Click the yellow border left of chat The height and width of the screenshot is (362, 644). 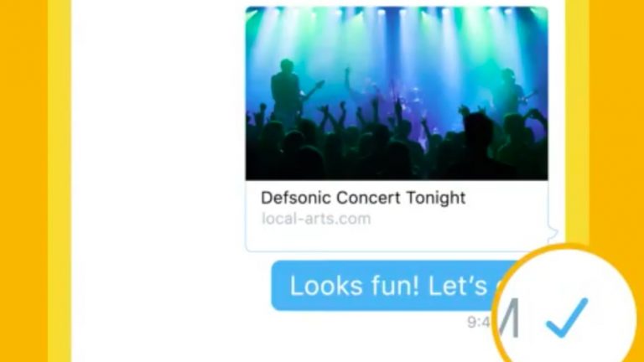click(x=60, y=181)
